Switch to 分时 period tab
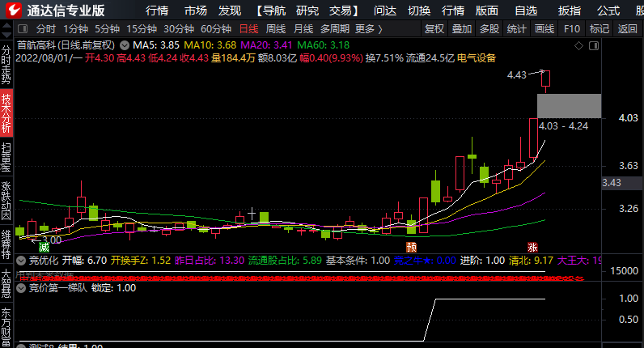The width and height of the screenshot is (644, 348). coord(45,29)
